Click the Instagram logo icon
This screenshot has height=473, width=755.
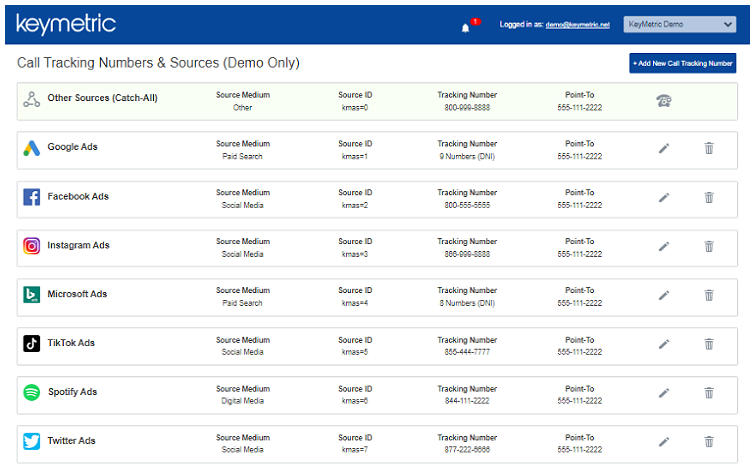pos(32,246)
